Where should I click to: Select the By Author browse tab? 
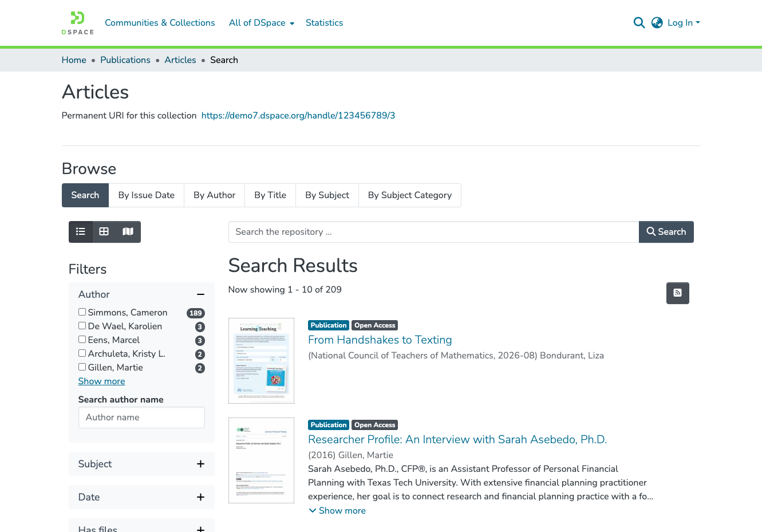tap(215, 195)
